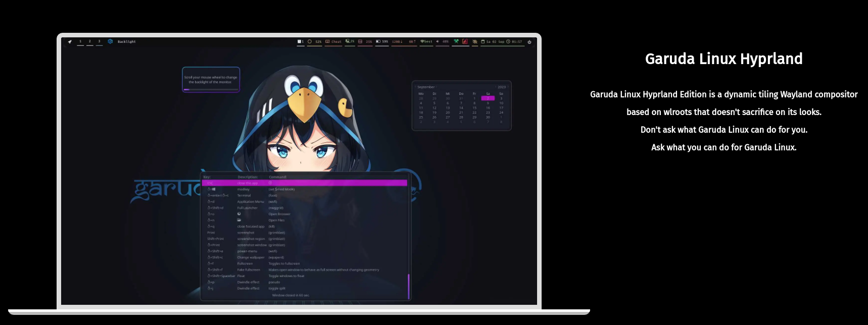Viewport: 868px width, 325px height.
Task: Select the ESC close this app row
Action: [305, 183]
